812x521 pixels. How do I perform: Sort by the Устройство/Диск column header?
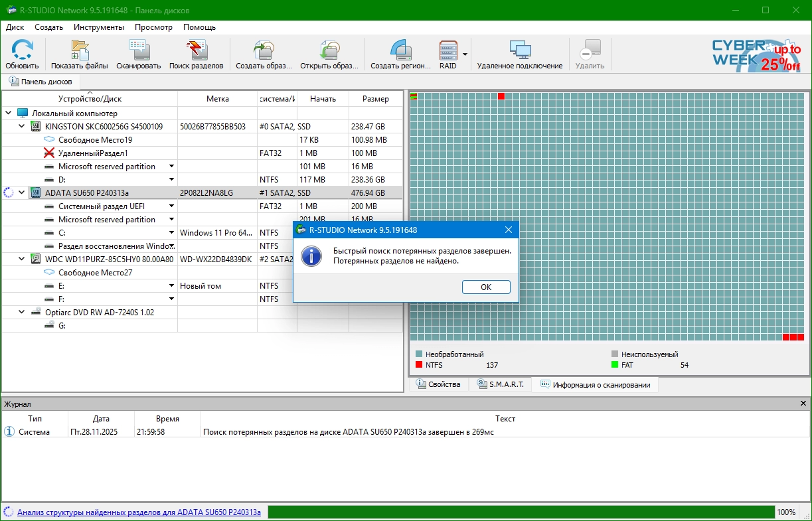pyautogui.click(x=90, y=99)
